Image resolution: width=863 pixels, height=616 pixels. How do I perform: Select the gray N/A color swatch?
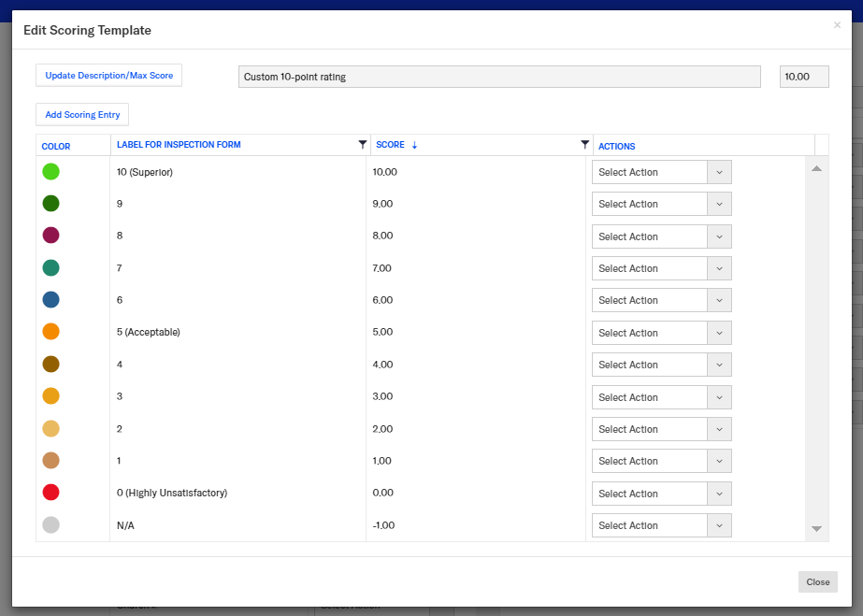coord(50,525)
